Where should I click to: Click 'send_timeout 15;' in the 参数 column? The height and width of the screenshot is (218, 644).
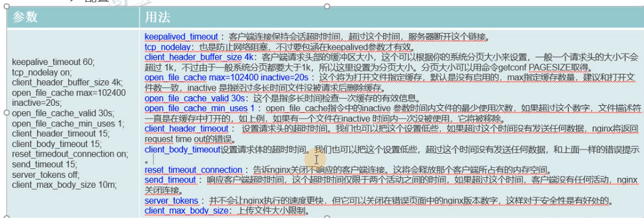coord(44,164)
